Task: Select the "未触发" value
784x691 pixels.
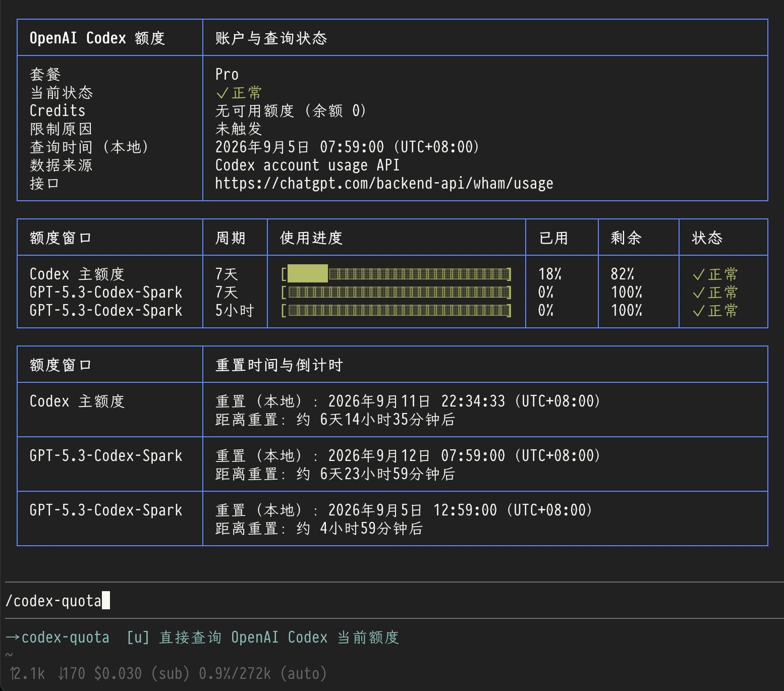Action: (239, 129)
